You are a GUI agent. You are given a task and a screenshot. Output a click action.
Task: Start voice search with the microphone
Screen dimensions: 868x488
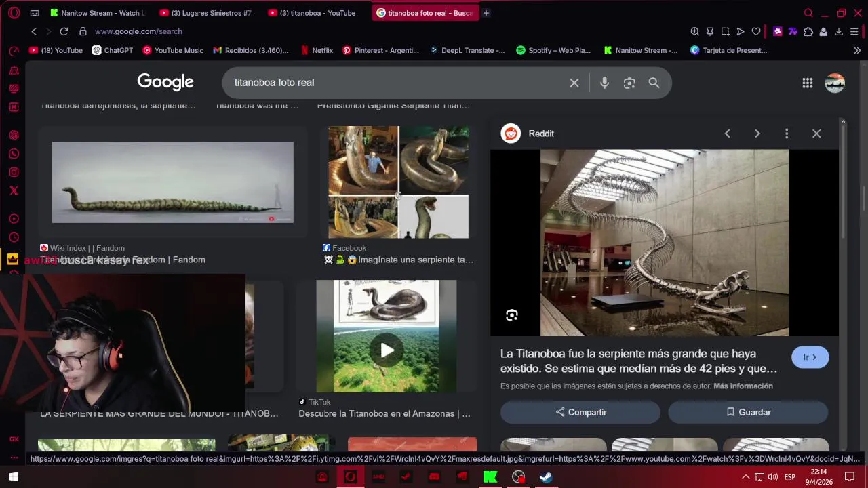[x=604, y=83]
